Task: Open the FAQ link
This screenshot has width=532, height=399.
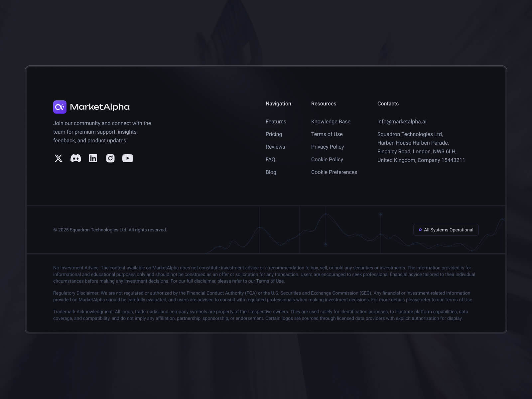Action: tap(270, 160)
